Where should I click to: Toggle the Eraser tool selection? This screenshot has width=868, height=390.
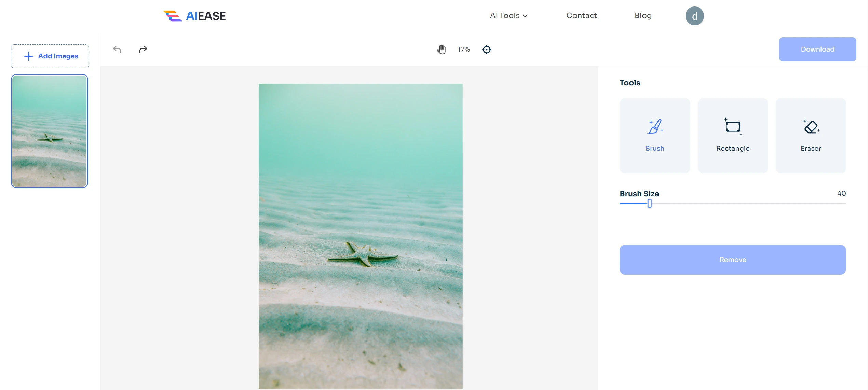click(811, 135)
